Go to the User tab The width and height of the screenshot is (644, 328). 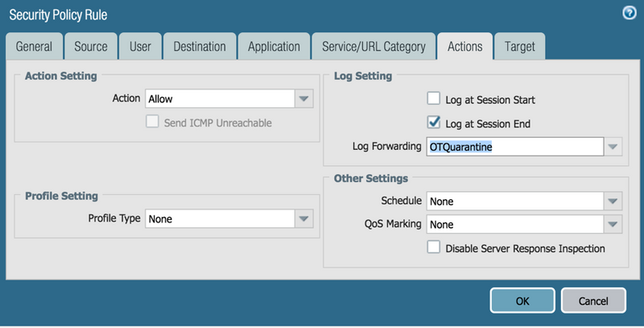[140, 47]
